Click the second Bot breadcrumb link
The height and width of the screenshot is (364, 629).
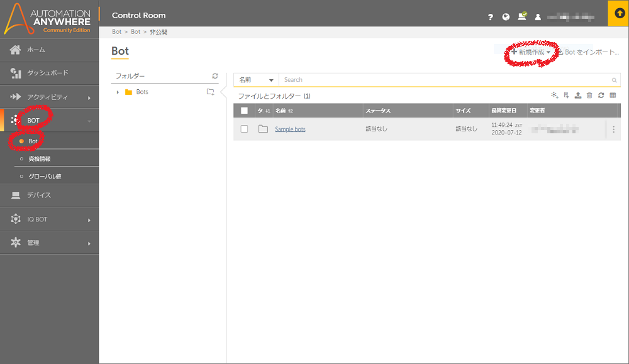[136, 31]
